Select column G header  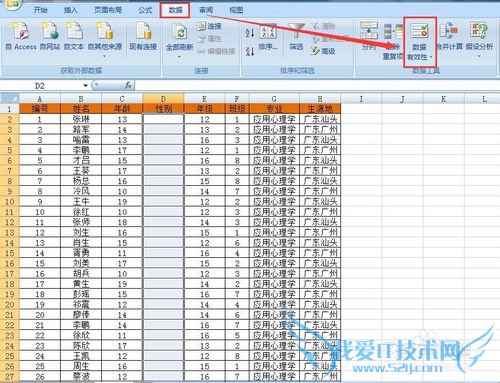pos(274,99)
